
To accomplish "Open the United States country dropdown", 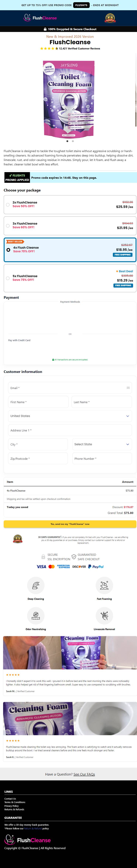I will click(x=70, y=416).
